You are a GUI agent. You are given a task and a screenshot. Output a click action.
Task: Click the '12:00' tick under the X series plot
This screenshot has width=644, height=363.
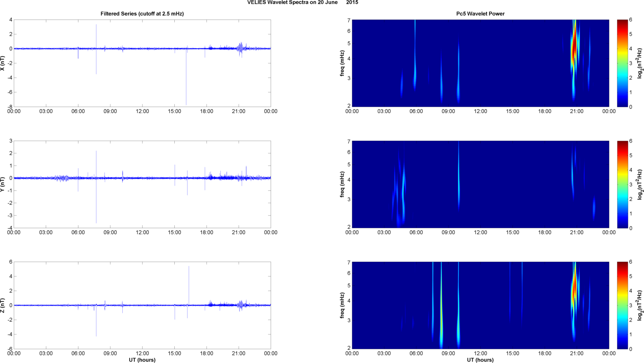tap(142, 111)
